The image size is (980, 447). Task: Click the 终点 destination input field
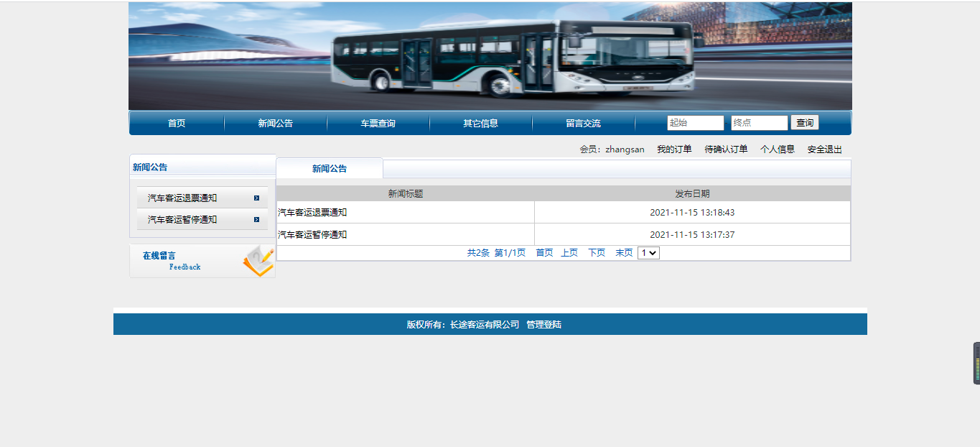[x=760, y=123]
